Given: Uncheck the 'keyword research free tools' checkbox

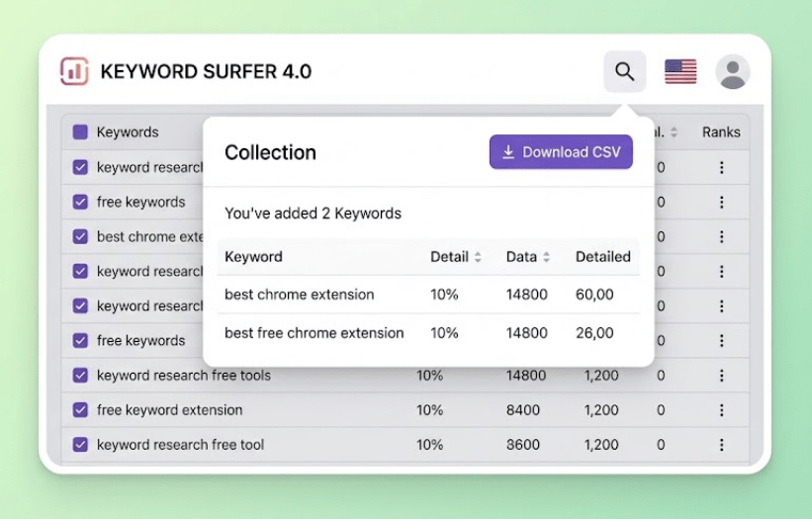Looking at the screenshot, I should pos(80,375).
